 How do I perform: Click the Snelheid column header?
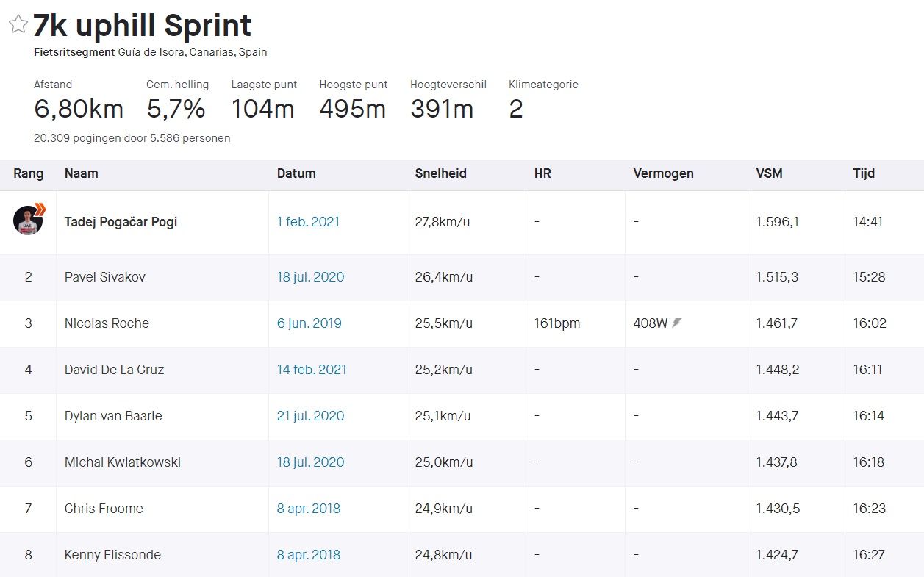tap(440, 174)
